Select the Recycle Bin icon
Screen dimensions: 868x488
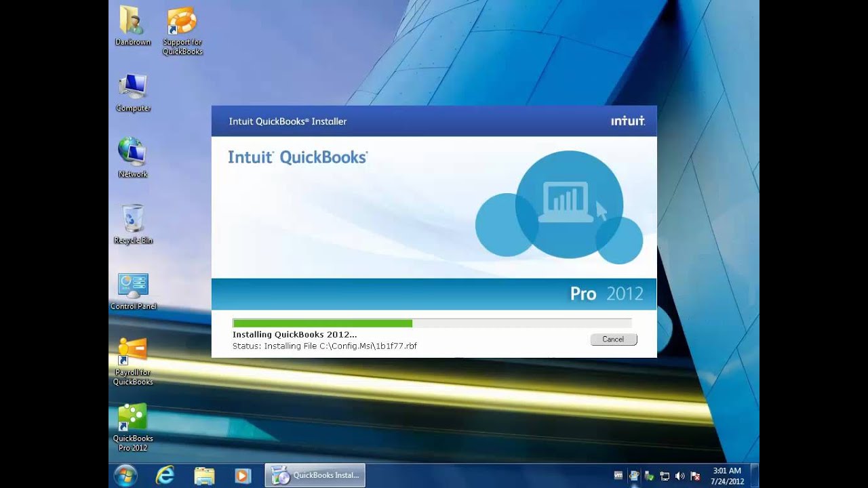(133, 224)
